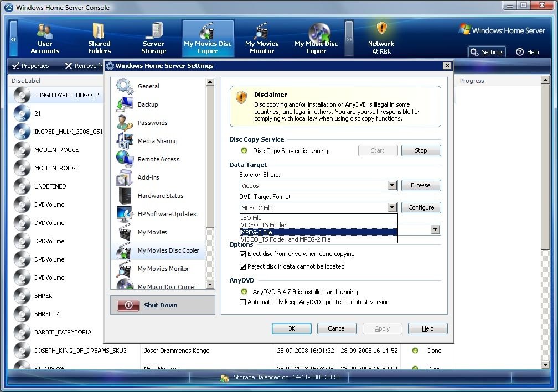Select HP Software Updates settings category
The width and height of the screenshot is (558, 392).
[158, 214]
